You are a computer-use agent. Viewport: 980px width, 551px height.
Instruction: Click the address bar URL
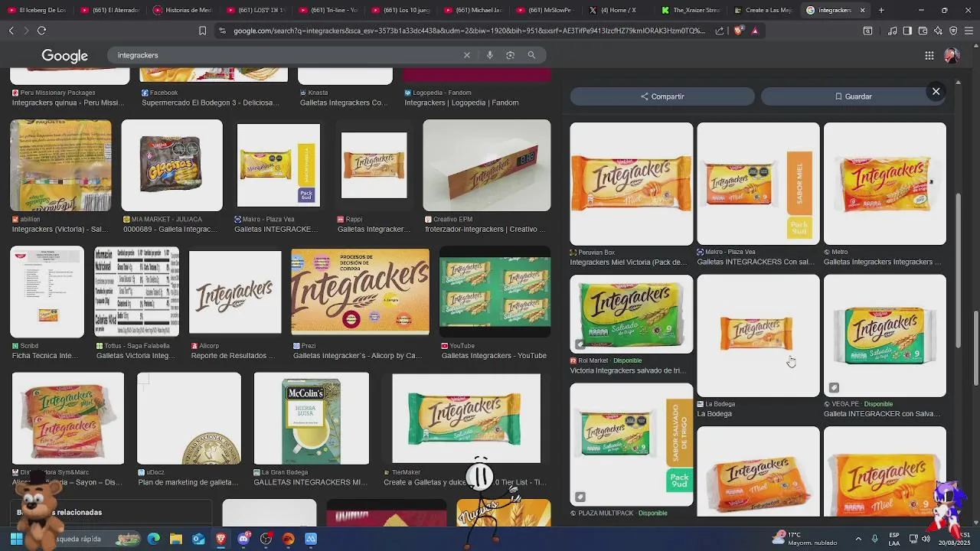coord(469,31)
